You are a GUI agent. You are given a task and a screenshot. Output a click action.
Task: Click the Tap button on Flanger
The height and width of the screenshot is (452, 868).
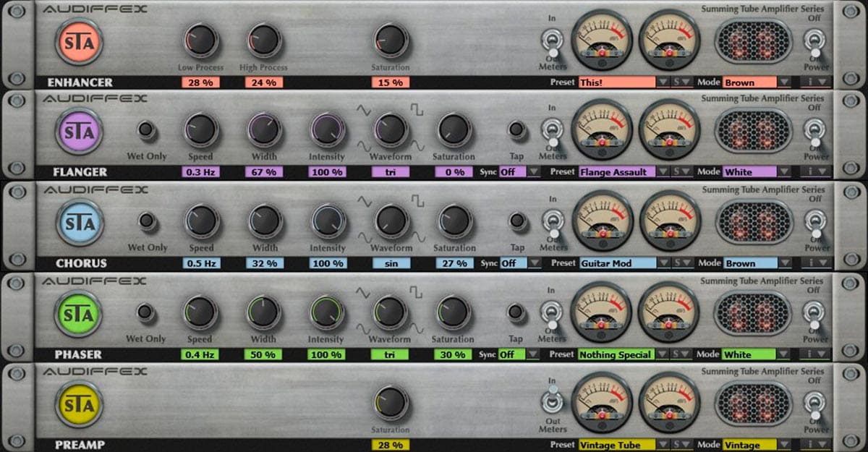pyautogui.click(x=516, y=130)
